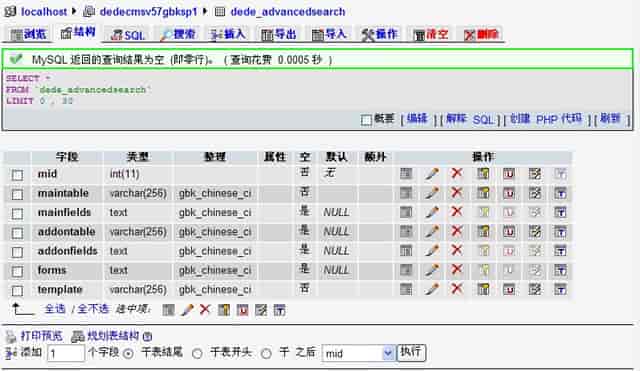Screen dimensions: 640x371
Task: Click unique icon for maintable row
Action: coord(509,193)
